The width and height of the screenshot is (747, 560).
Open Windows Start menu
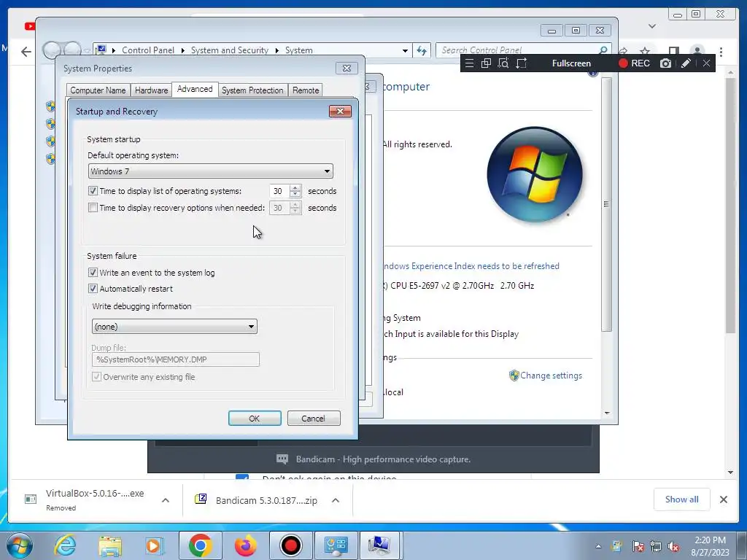coord(20,545)
